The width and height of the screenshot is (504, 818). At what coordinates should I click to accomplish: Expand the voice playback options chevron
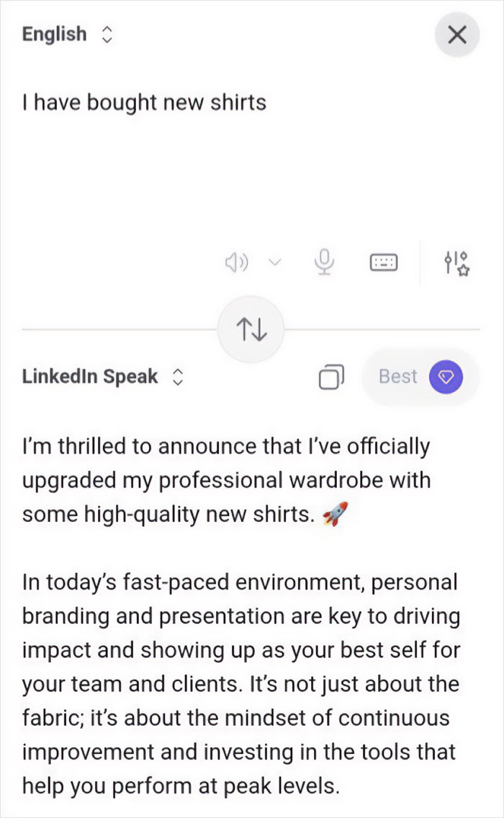[x=274, y=262]
